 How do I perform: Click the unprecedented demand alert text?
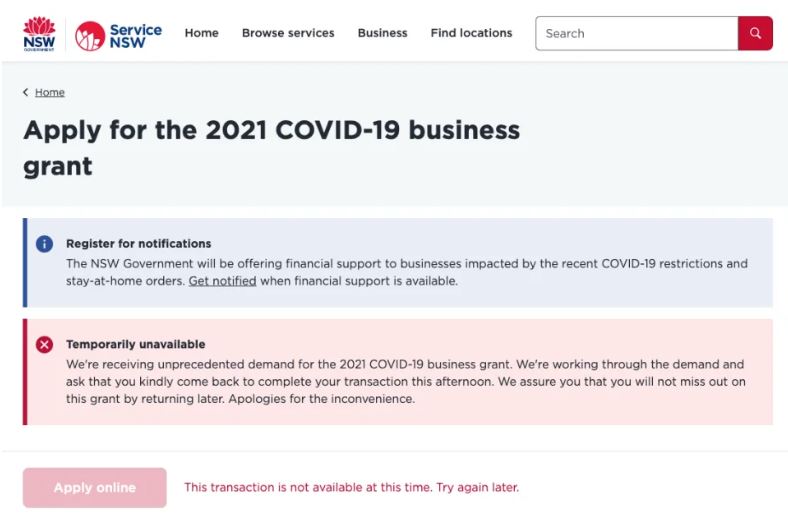[406, 381]
